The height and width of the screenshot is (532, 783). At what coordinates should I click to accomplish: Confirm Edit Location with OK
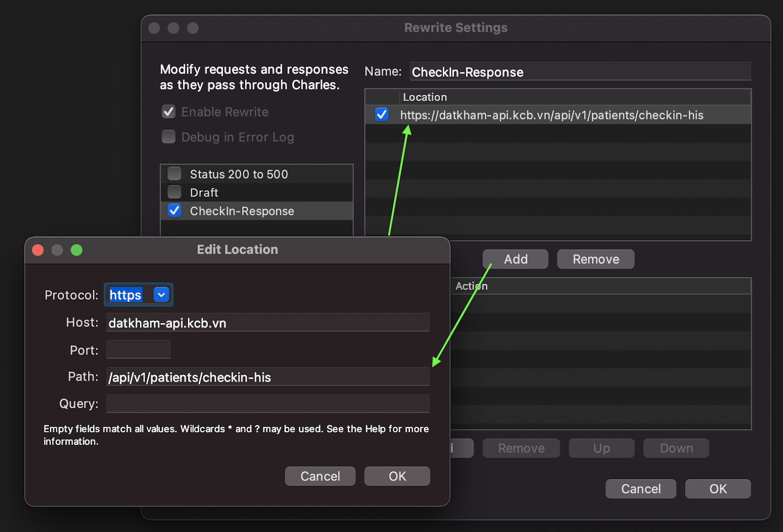[x=397, y=476]
